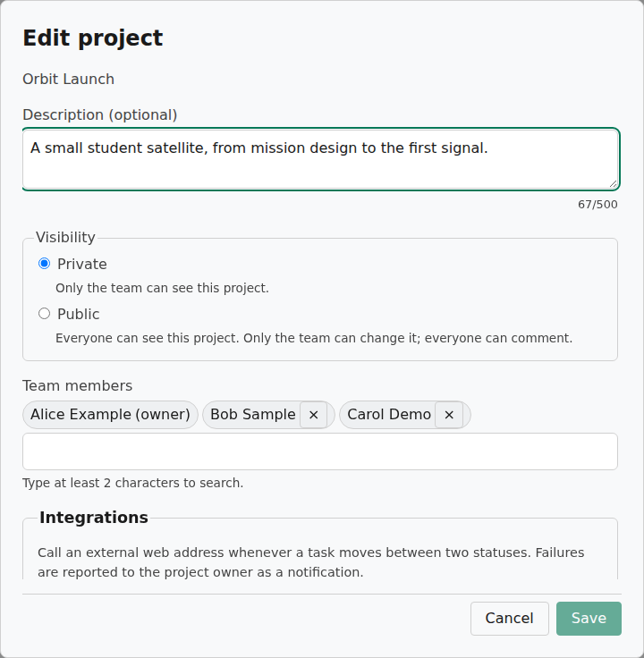Click the Integrations webhook description text

[310, 562]
